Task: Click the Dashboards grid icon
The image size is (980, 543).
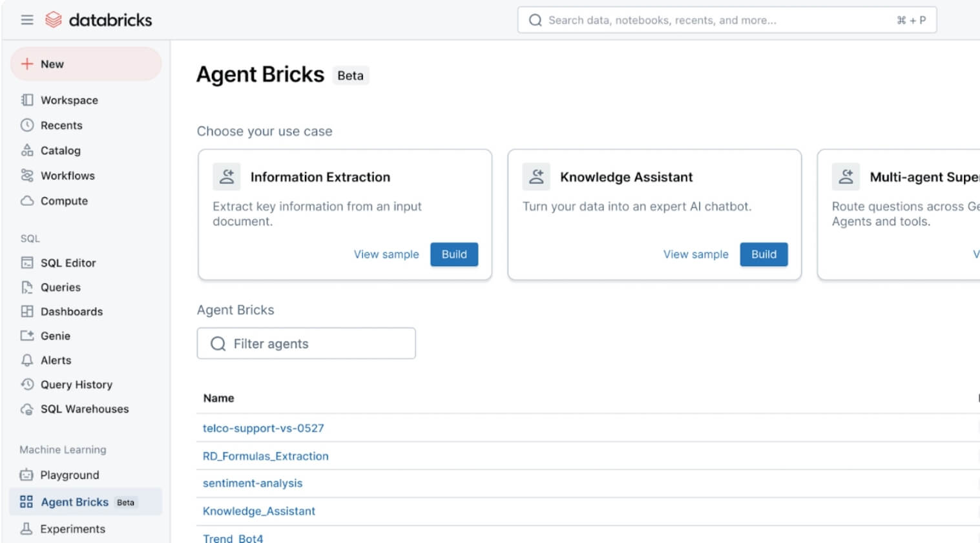Action: point(27,311)
